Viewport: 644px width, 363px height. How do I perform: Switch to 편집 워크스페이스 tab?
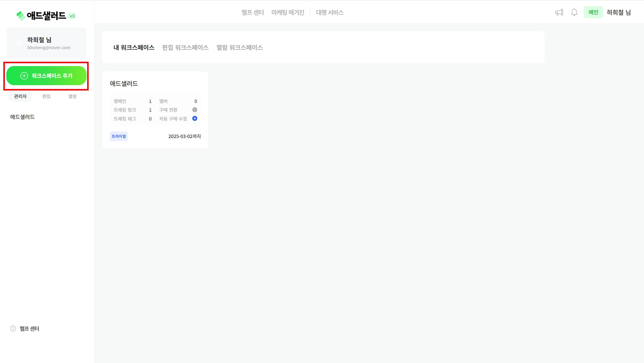(x=185, y=48)
